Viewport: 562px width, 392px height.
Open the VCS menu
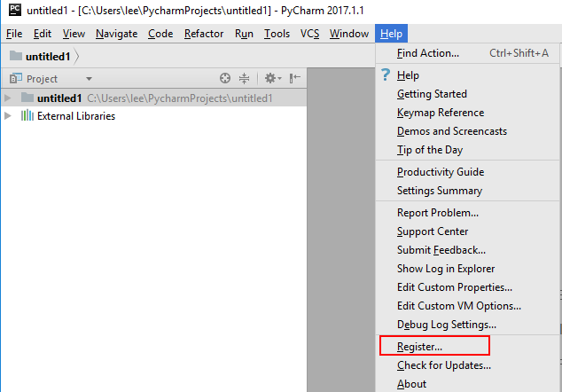[310, 34]
